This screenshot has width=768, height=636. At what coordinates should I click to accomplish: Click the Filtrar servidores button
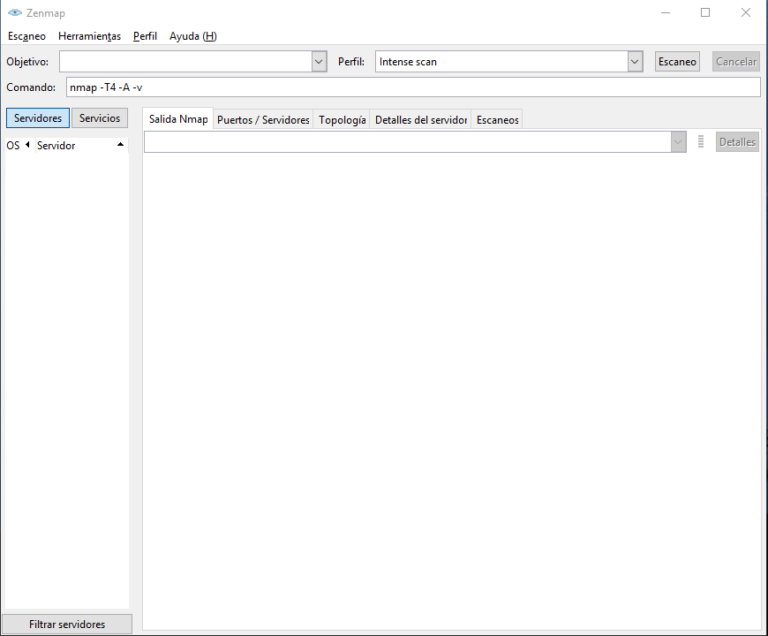tap(67, 624)
